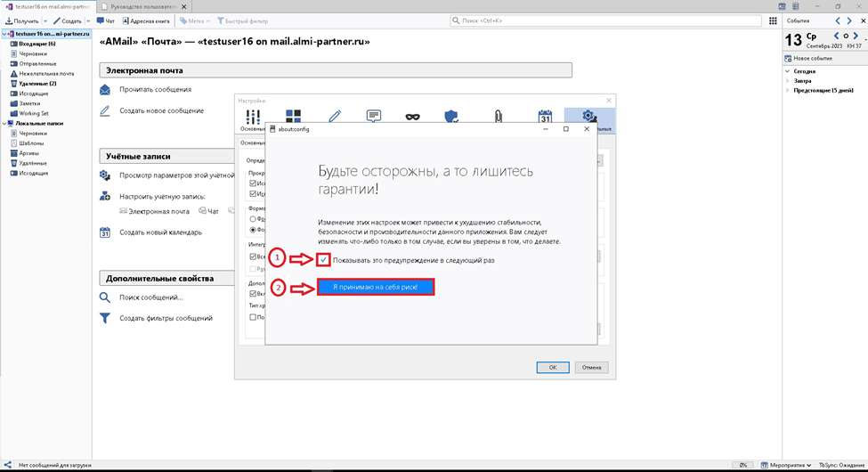
Task: Select Нежелательная почта folder
Action: (46, 74)
